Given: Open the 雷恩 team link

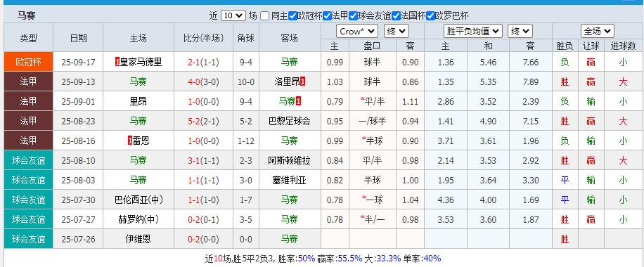Looking at the screenshot, I should [x=141, y=141].
